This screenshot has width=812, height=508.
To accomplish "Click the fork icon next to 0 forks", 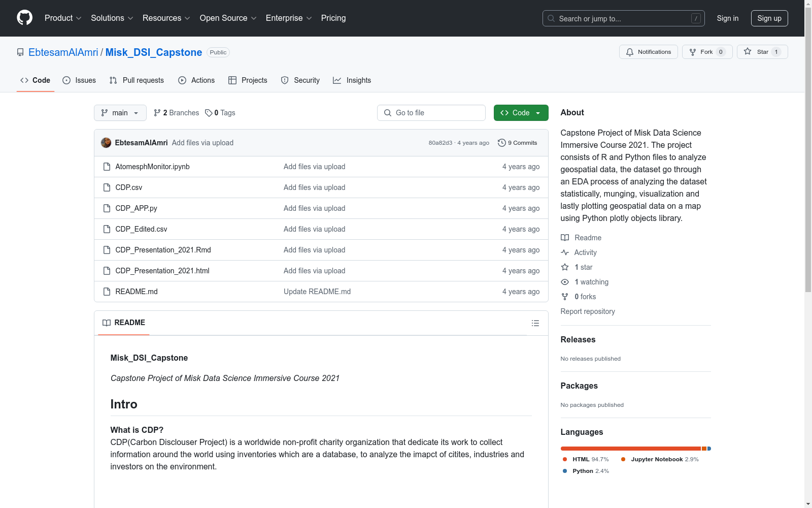I will (565, 297).
